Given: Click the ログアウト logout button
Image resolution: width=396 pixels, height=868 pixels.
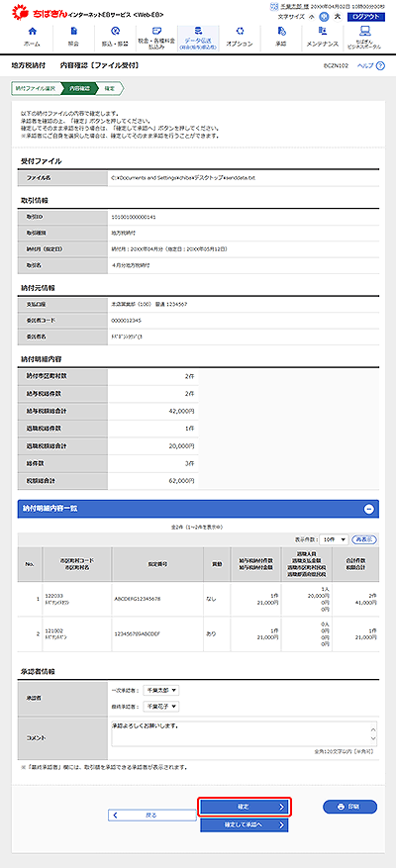Looking at the screenshot, I should [x=365, y=17].
